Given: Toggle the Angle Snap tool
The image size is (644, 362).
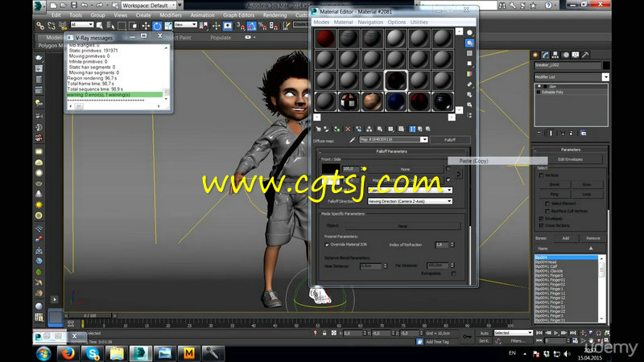Looking at the screenshot, I should pyautogui.click(x=251, y=27).
